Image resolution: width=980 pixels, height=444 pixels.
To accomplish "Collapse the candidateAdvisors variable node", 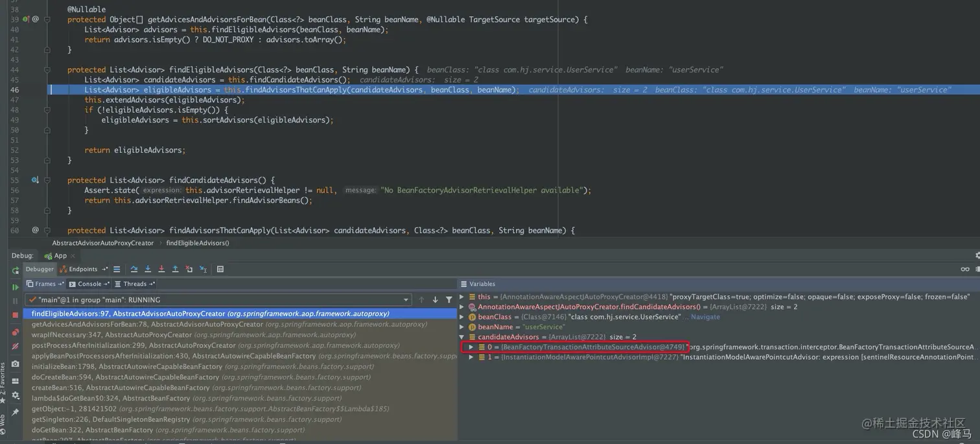I will (x=462, y=337).
